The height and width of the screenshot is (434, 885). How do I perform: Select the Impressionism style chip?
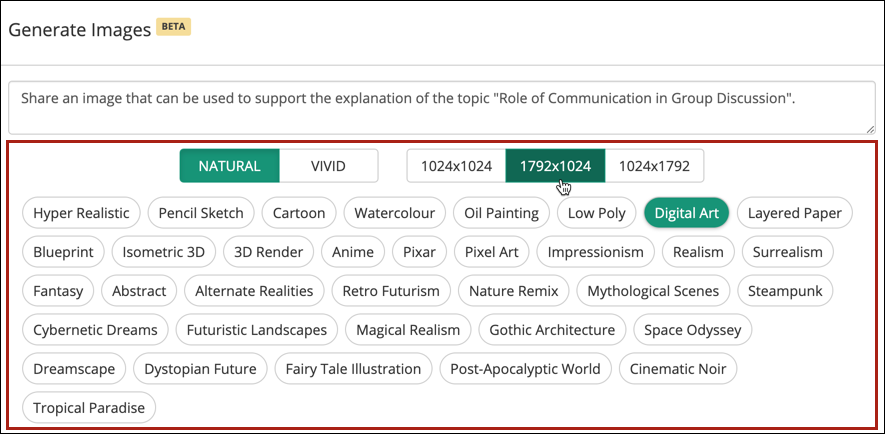[x=595, y=252]
